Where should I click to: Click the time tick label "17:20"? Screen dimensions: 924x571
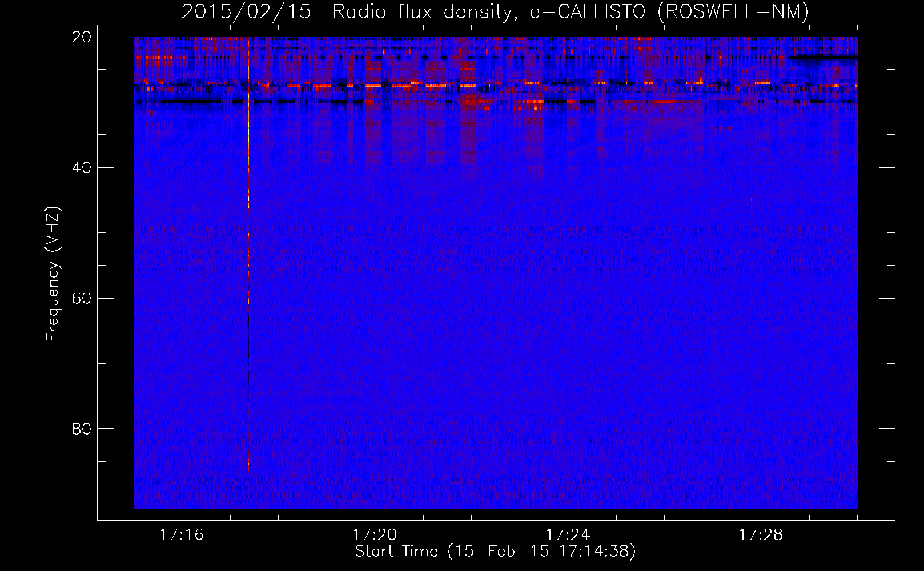click(x=375, y=534)
